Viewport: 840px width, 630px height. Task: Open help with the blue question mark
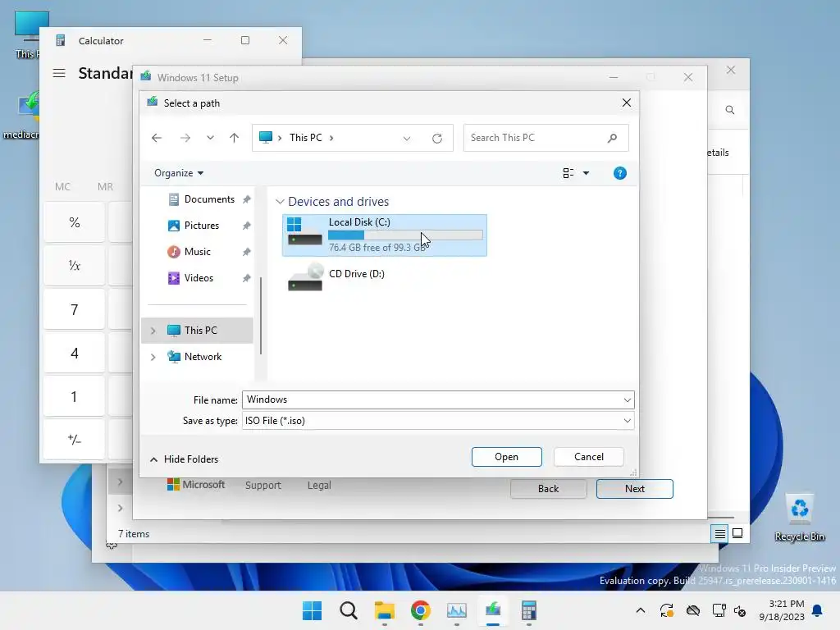(x=620, y=173)
